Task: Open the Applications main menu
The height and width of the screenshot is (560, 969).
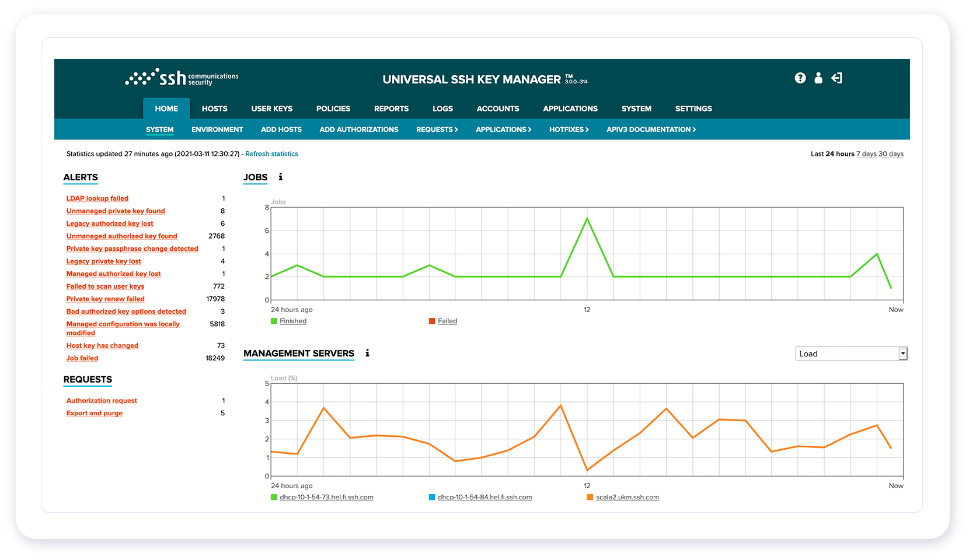Action: 570,108
